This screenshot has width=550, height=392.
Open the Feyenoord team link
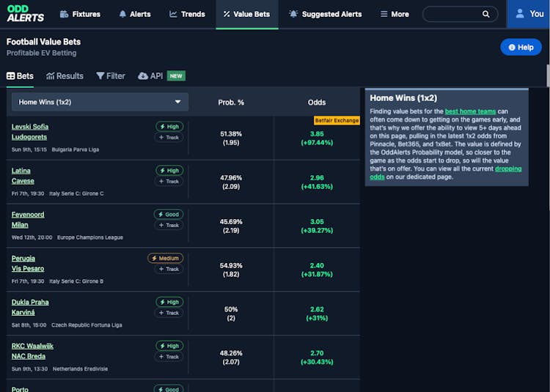[28, 215]
